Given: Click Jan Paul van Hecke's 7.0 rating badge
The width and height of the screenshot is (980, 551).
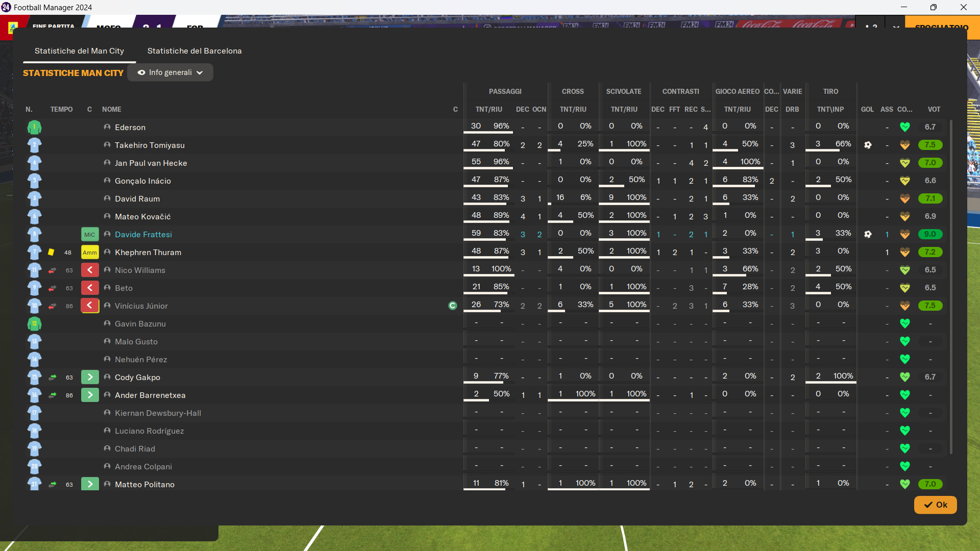Looking at the screenshot, I should (930, 163).
